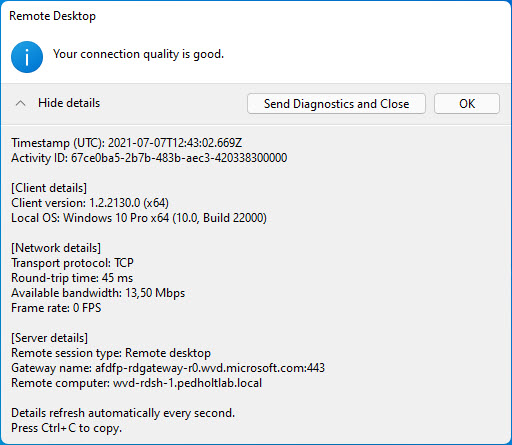The image size is (512, 445).
Task: Click the [Network details] heading
Action: coord(56,248)
